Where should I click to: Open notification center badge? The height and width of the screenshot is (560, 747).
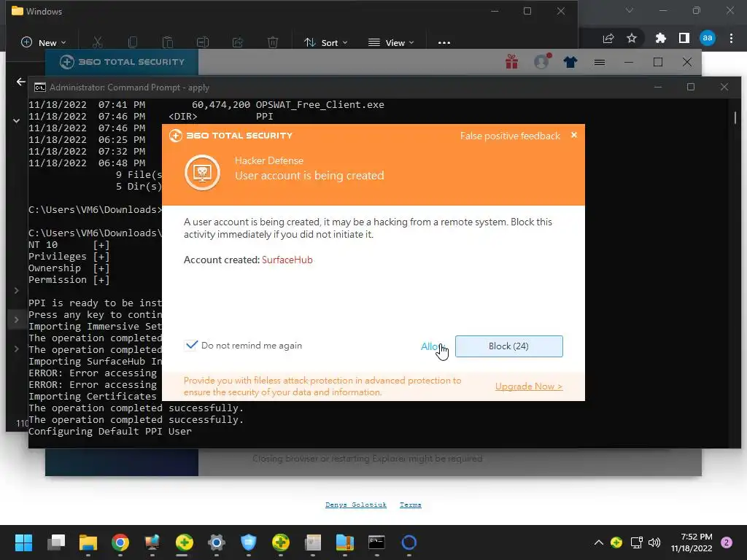tap(727, 542)
